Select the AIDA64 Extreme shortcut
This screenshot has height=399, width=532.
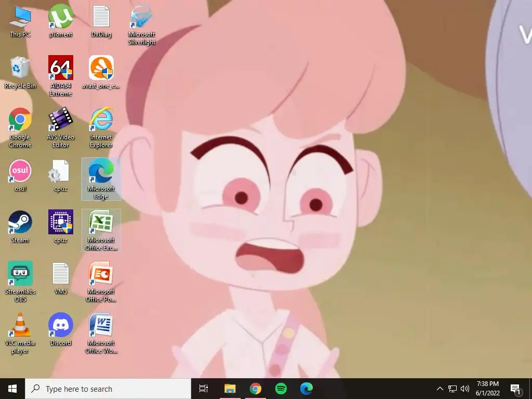[61, 76]
